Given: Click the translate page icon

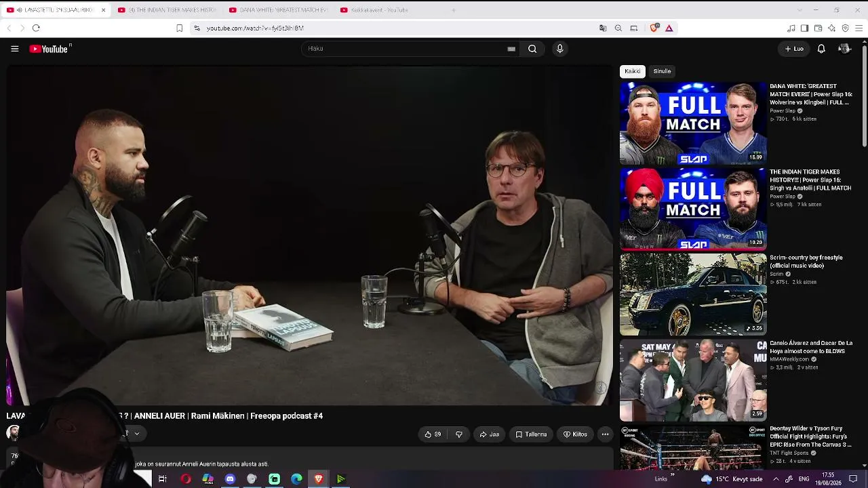Looking at the screenshot, I should pos(603,28).
